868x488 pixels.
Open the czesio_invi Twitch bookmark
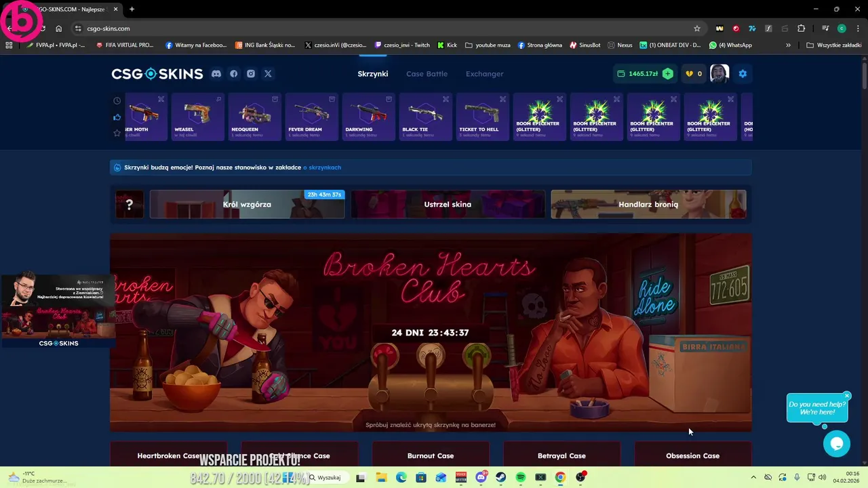point(403,45)
